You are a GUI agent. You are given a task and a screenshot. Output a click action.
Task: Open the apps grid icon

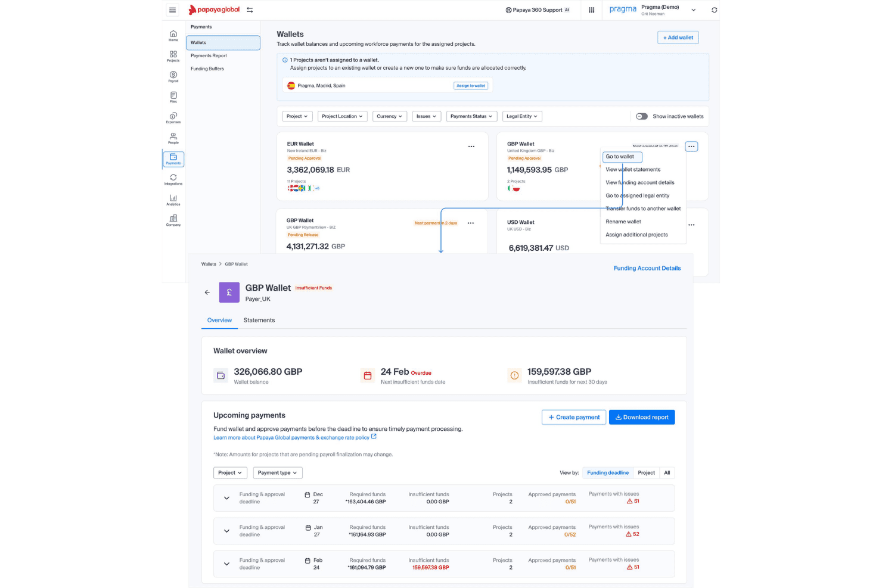pos(591,10)
